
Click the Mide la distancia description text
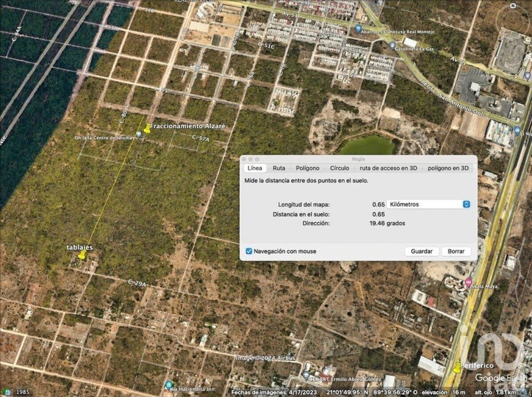click(x=306, y=181)
